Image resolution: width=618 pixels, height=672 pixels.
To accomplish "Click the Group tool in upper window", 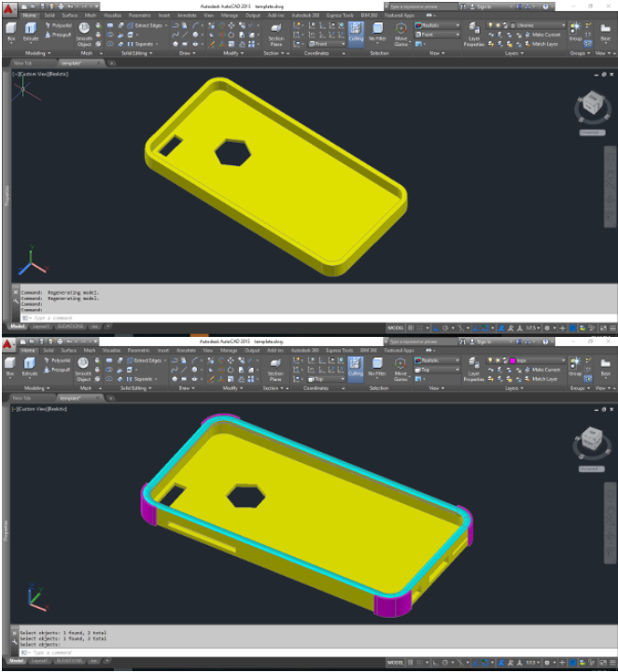I will click(x=575, y=32).
